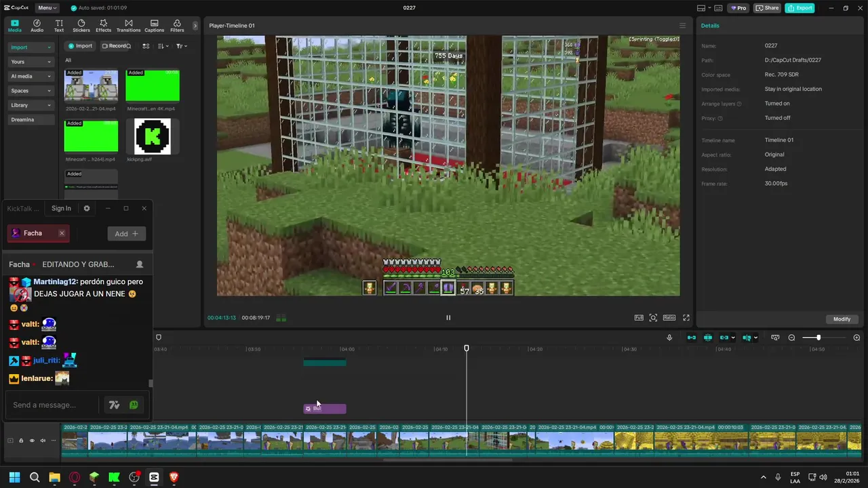Toggle auto snapping on timeline

708,338
